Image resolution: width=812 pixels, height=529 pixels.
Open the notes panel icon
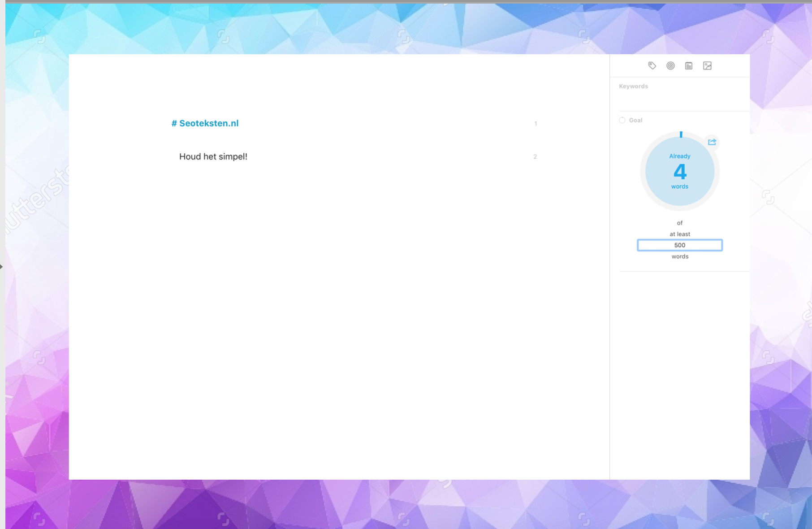[x=689, y=66]
